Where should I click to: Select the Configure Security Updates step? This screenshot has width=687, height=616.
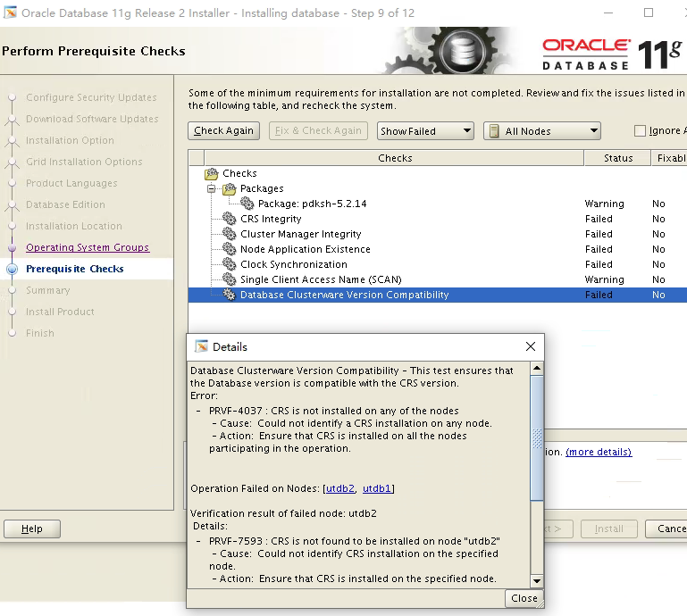[x=91, y=97]
